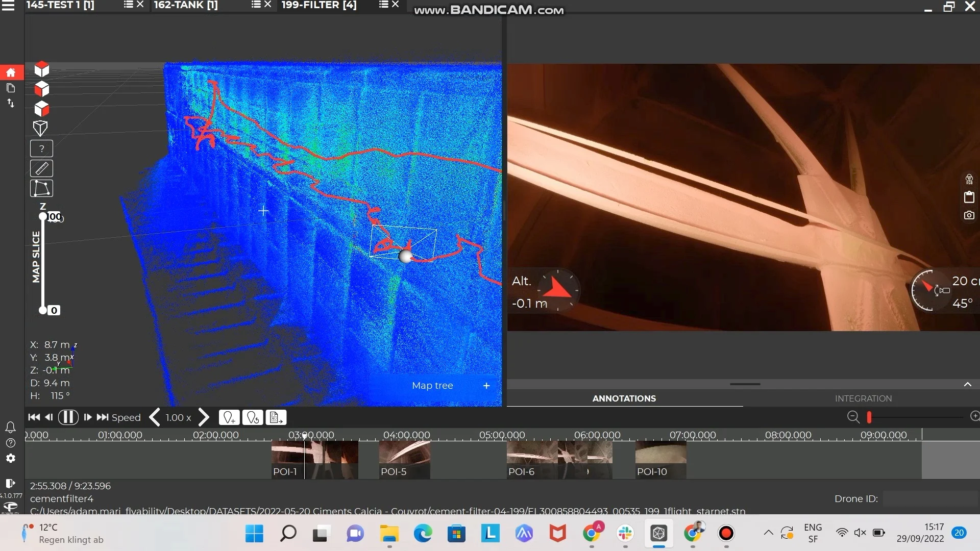Add a new point of interest marker

tap(229, 418)
